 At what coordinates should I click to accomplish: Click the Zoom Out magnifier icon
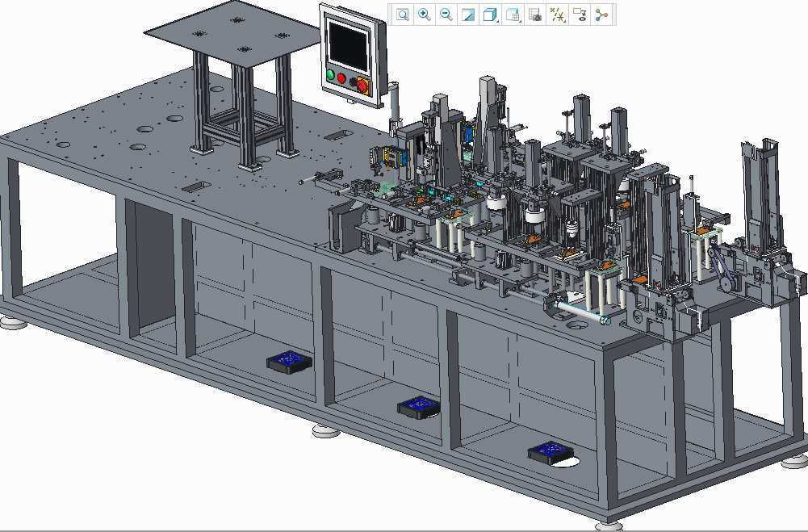pyautogui.click(x=446, y=15)
